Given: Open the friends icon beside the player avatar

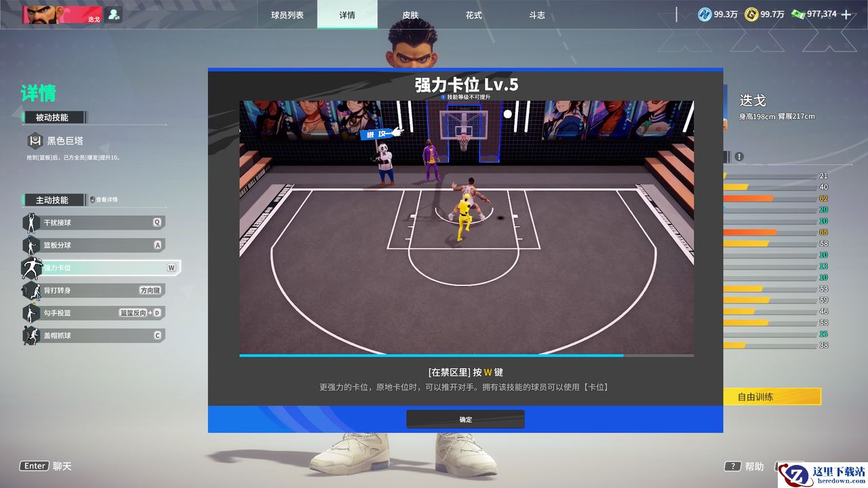Looking at the screenshot, I should click(x=114, y=14).
